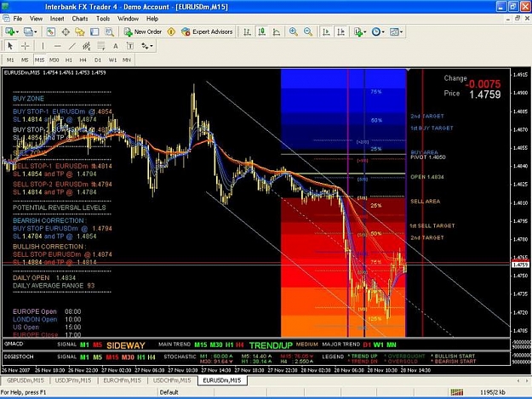The height and width of the screenshot is (399, 532).
Task: Expand the Indicators list dropdown
Action: (365, 31)
